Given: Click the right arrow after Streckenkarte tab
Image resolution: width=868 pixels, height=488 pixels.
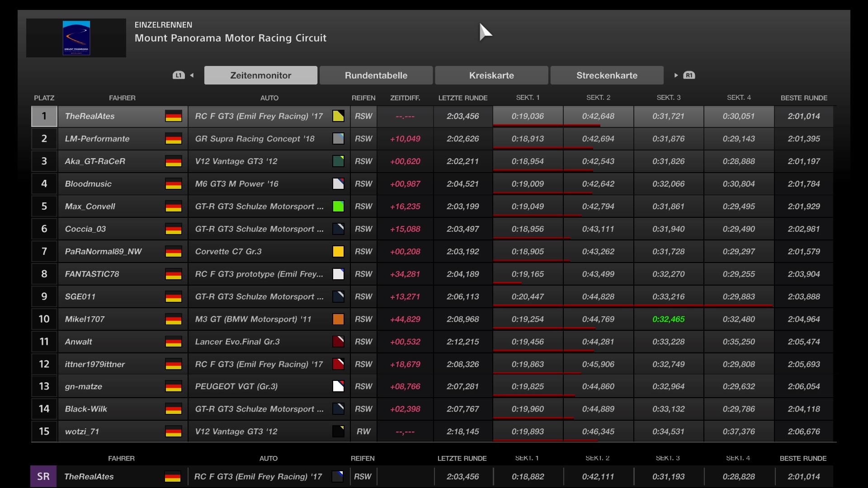Looking at the screenshot, I should pyautogui.click(x=676, y=75).
